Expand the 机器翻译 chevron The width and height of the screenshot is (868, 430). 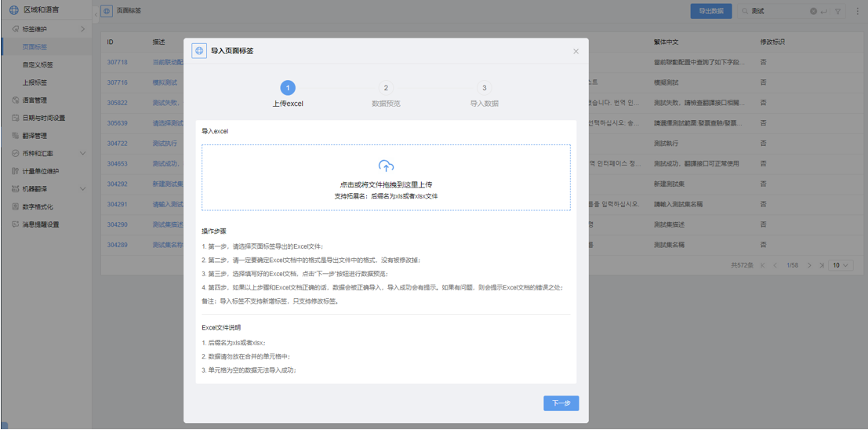click(83, 189)
